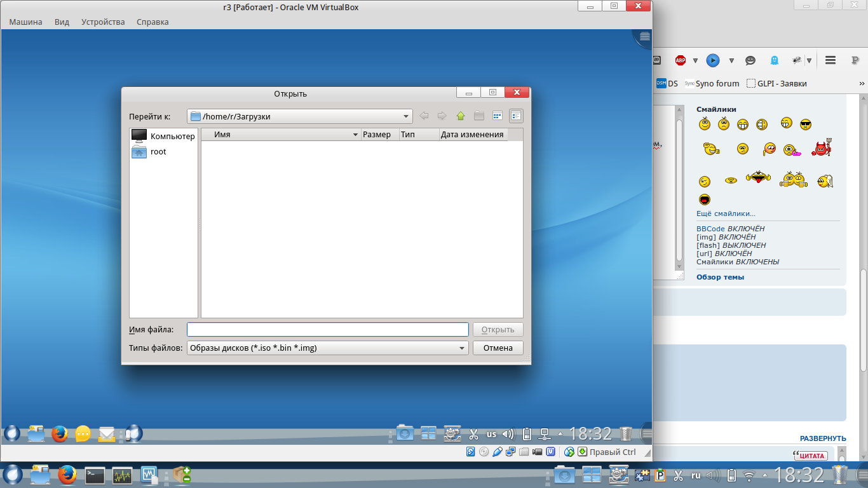This screenshot has width=868, height=488.
Task: Open the host trash bin
Action: (840, 475)
